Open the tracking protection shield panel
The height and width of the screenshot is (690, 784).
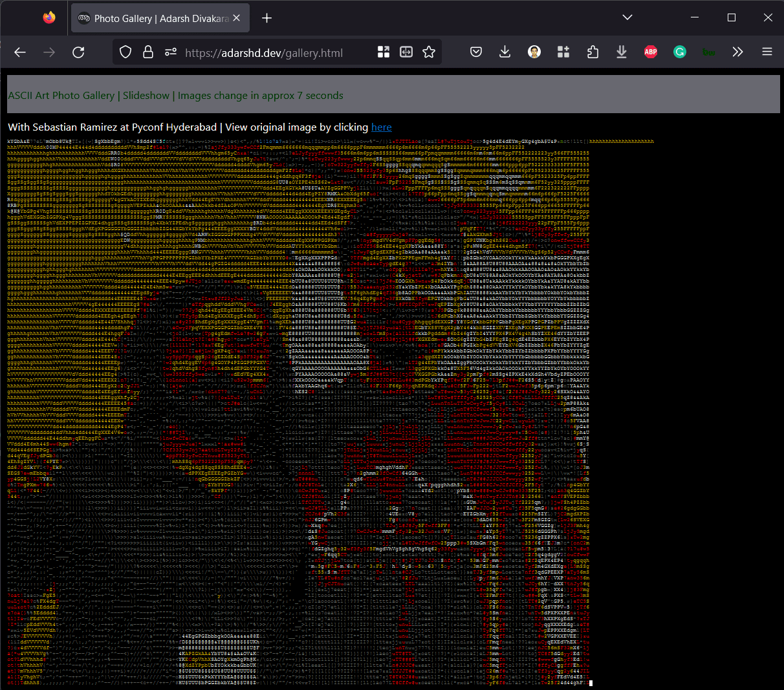[126, 52]
